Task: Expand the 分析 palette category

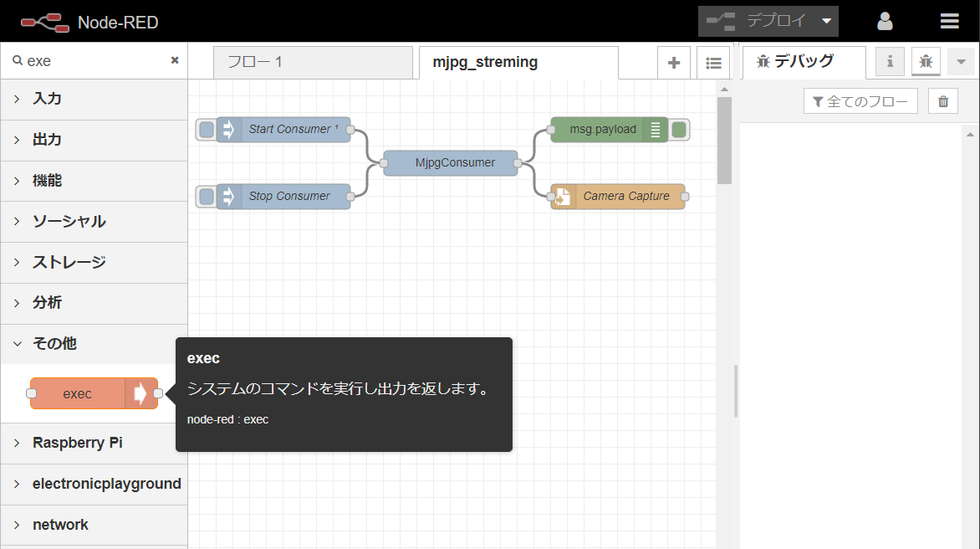Action: click(x=94, y=303)
